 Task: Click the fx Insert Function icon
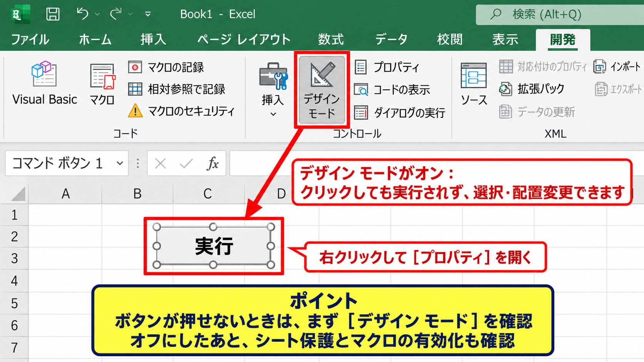[212, 163]
